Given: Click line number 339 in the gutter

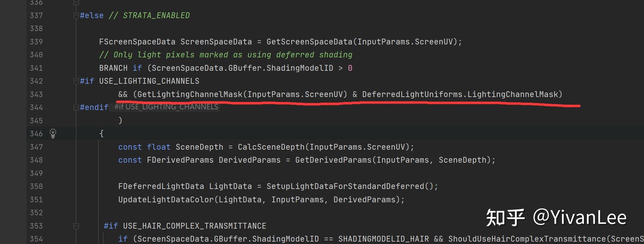Looking at the screenshot, I should [x=36, y=42].
